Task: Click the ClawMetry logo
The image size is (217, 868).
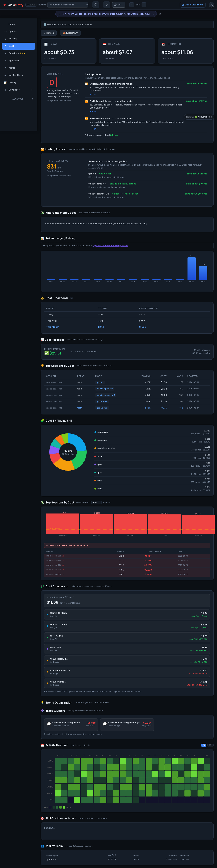Action: (x=13, y=5)
